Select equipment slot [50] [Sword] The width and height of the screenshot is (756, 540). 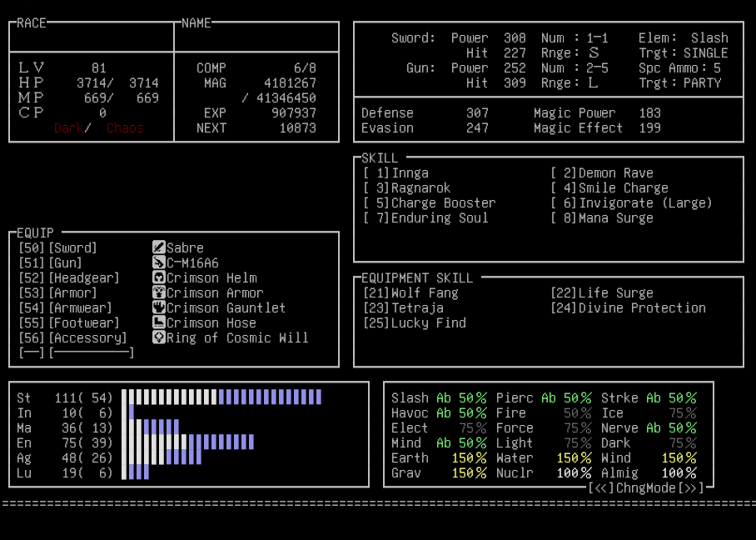pos(57,248)
